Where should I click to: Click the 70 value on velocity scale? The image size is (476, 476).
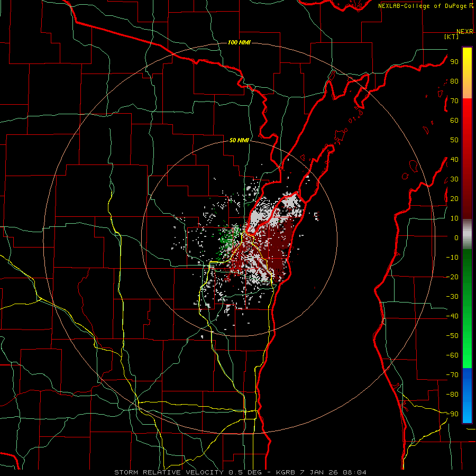[454, 101]
